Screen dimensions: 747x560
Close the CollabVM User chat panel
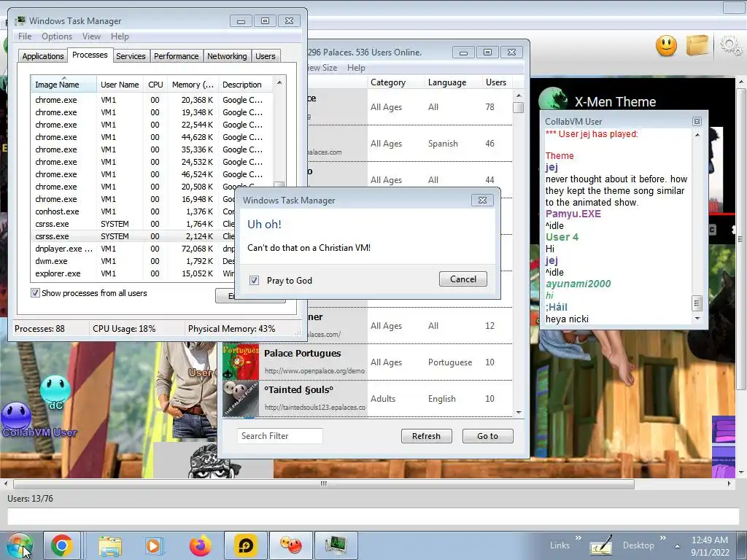pyautogui.click(x=697, y=122)
